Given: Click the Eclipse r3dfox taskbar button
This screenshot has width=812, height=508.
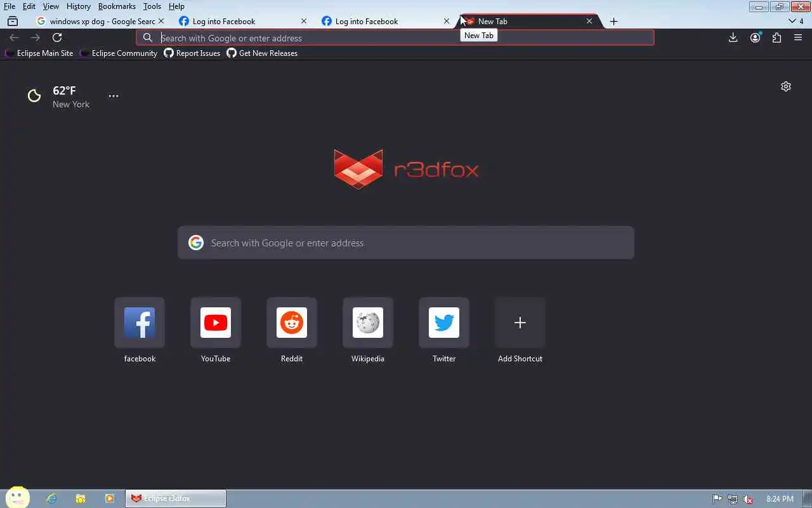Looking at the screenshot, I should (176, 498).
